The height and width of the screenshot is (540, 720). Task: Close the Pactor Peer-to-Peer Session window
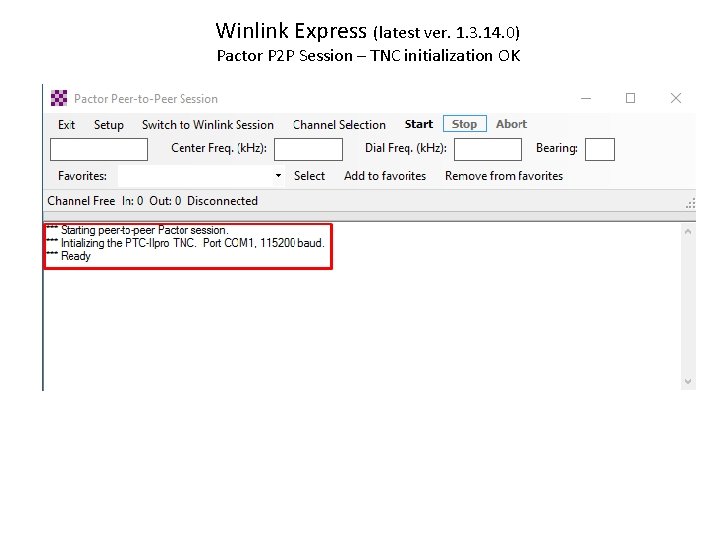675,98
